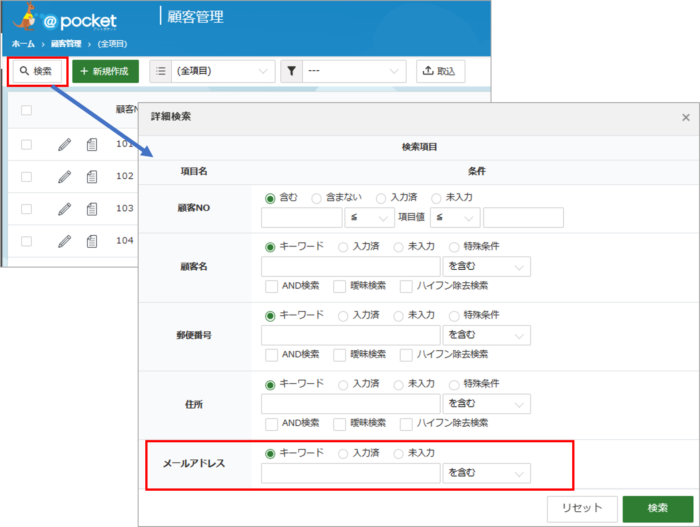Click customer number 103 cell

125,209
